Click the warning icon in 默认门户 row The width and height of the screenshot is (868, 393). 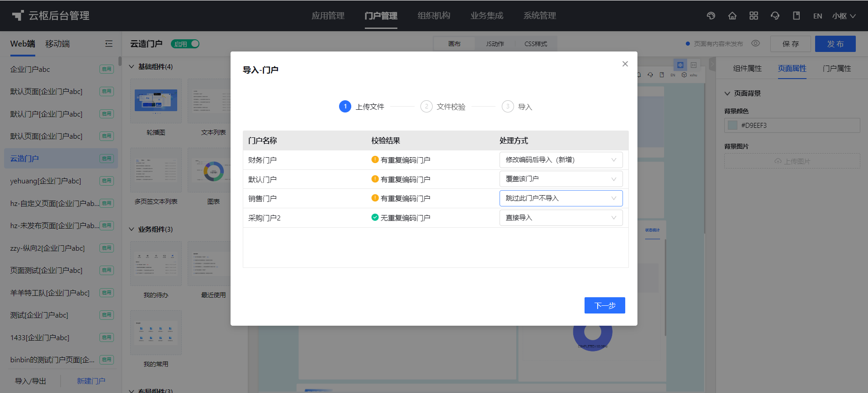[375, 179]
